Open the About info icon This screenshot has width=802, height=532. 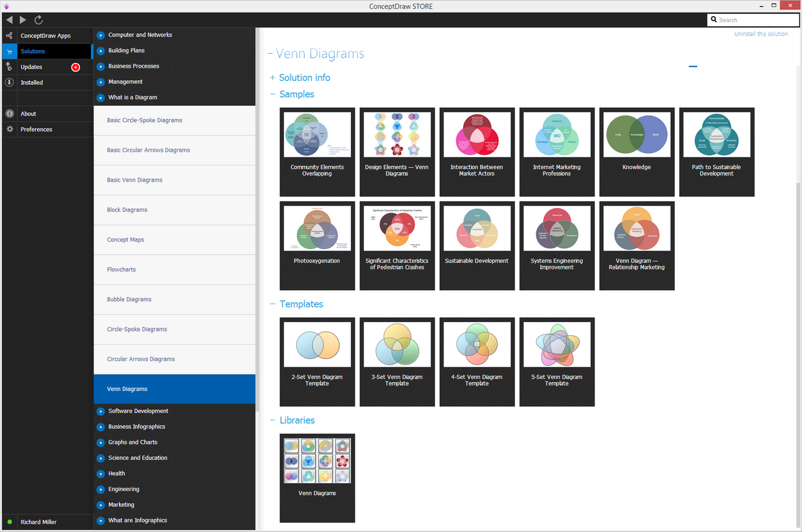[9, 114]
